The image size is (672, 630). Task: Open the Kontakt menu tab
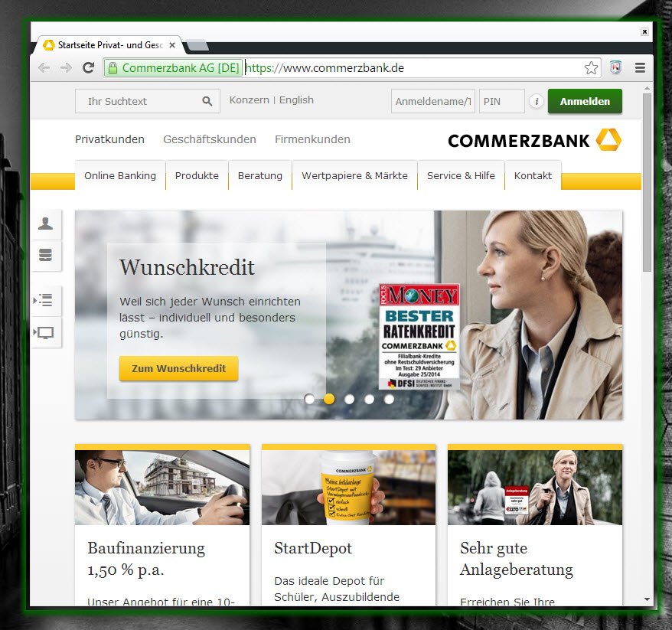(533, 175)
